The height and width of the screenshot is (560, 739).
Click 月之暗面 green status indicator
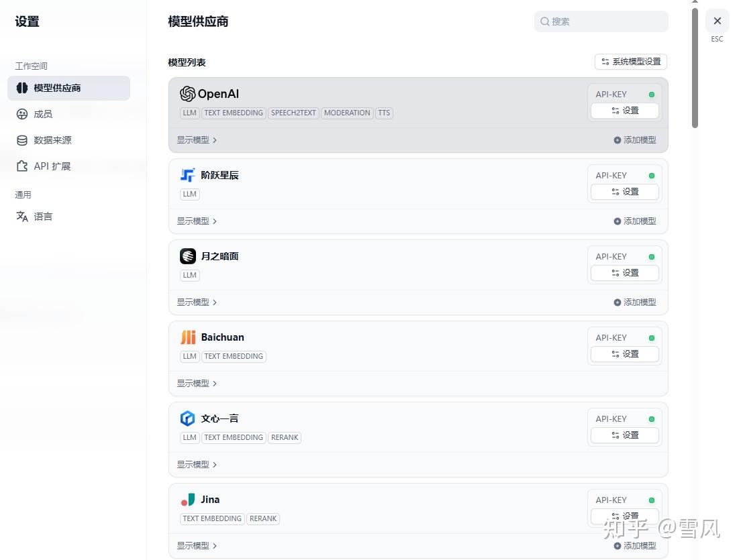[x=652, y=257]
